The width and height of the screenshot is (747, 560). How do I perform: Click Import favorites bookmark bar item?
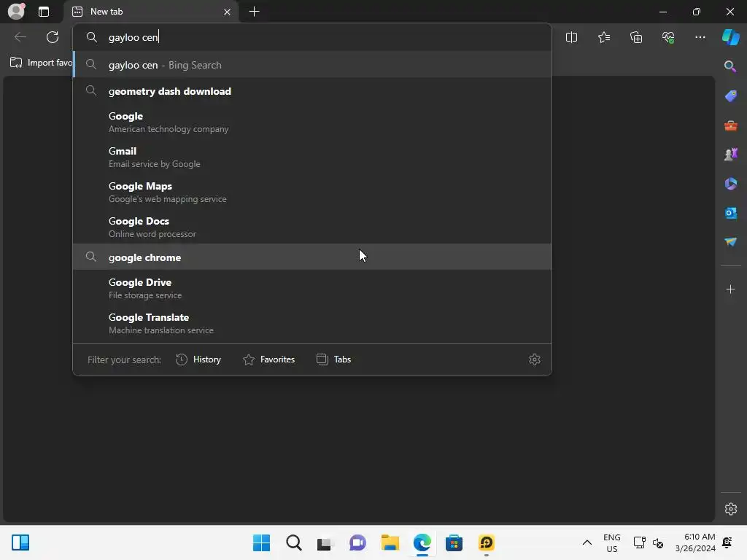click(x=42, y=63)
